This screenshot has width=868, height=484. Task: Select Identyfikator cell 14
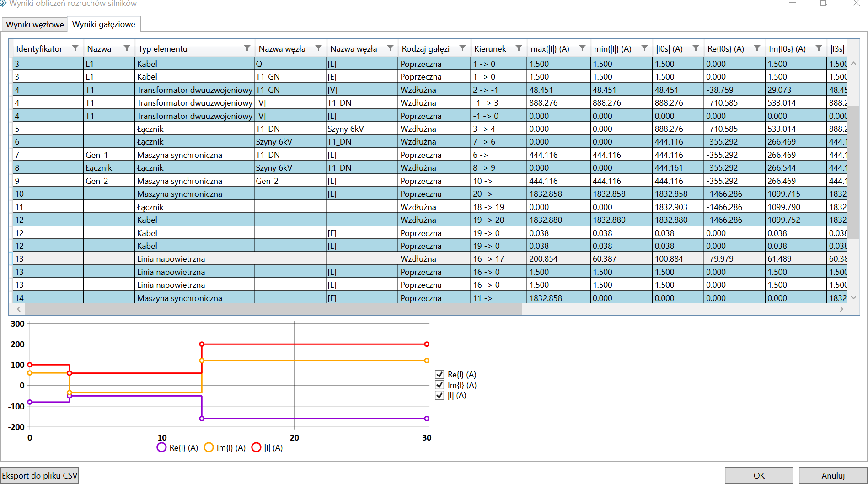coord(48,298)
